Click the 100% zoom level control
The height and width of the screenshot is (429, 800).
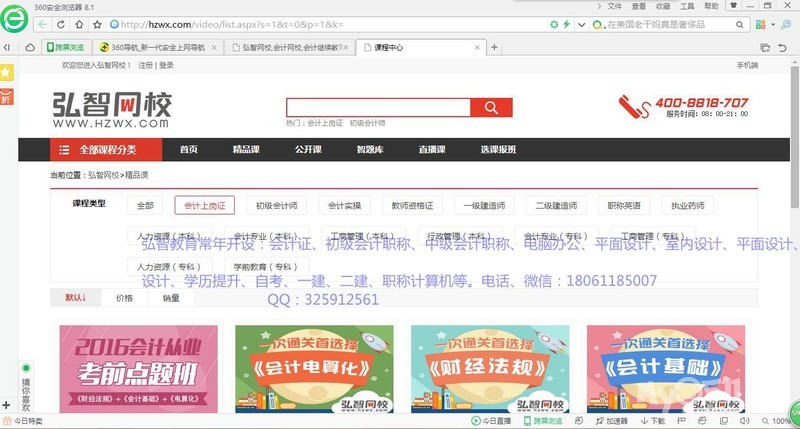coord(777,421)
